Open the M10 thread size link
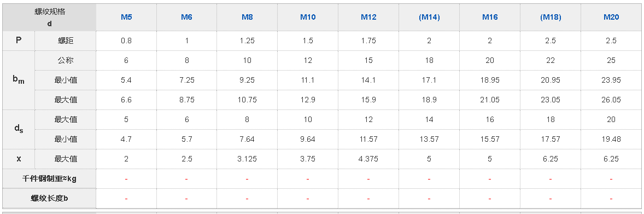The height and width of the screenshot is (214, 644). point(308,18)
